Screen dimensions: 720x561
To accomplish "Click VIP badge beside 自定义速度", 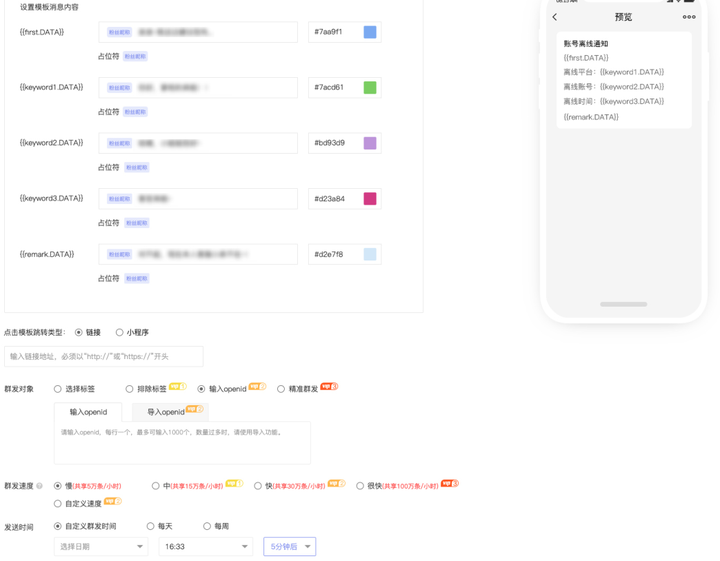I will (x=113, y=501).
